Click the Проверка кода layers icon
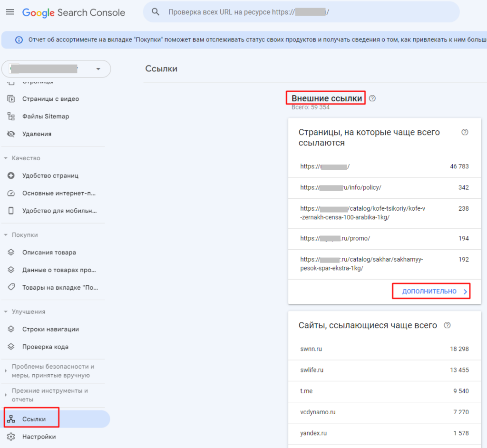 coord(11,346)
